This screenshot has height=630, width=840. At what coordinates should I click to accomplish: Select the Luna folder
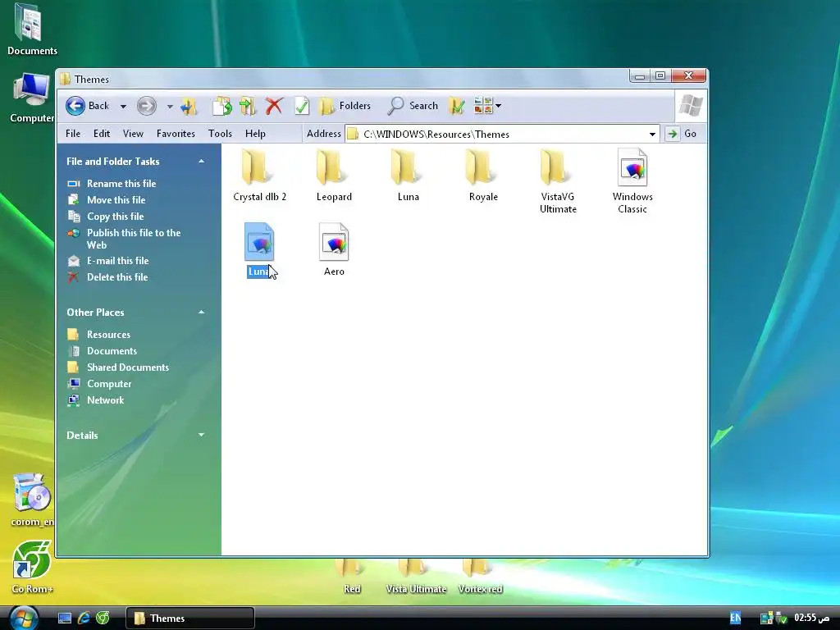click(x=409, y=175)
